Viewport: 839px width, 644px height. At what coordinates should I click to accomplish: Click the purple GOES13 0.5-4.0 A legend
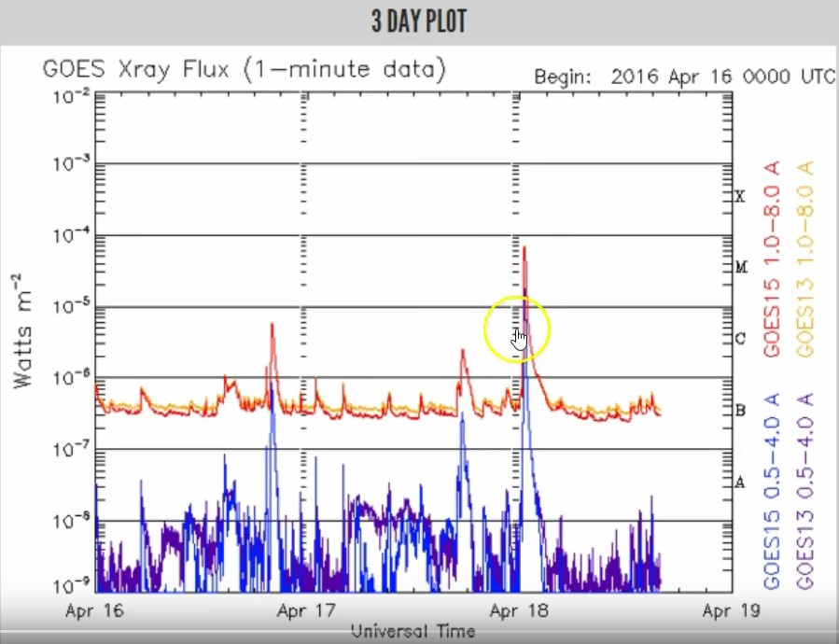(x=805, y=492)
